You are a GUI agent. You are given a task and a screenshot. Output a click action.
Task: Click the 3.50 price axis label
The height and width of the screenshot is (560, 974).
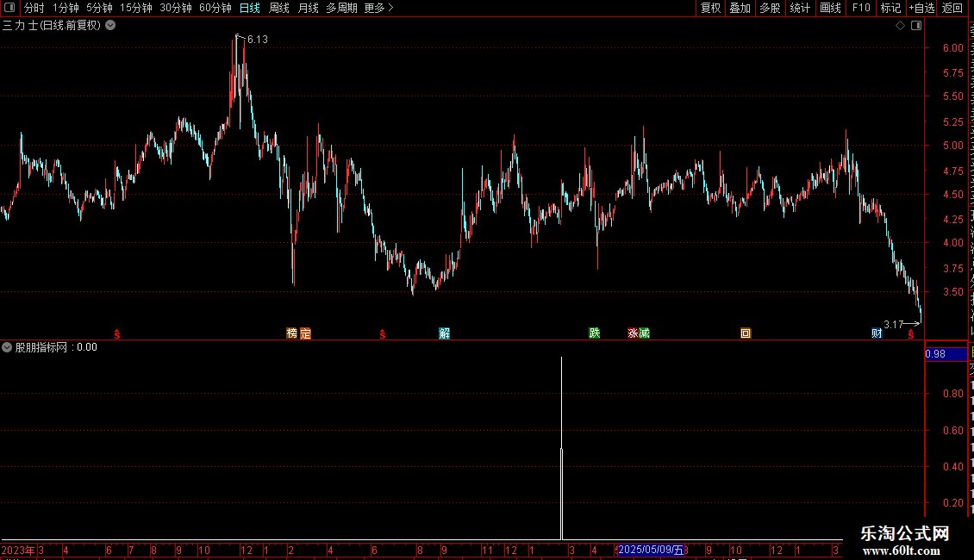952,292
